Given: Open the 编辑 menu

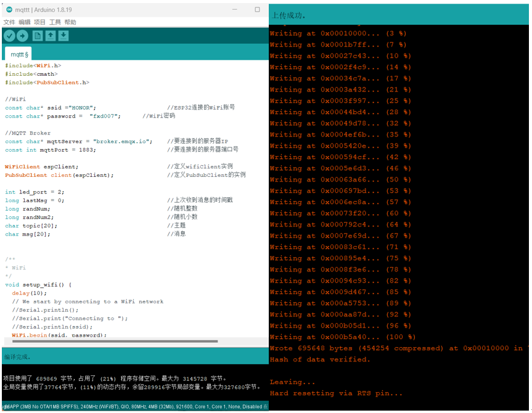Looking at the screenshot, I should point(25,22).
